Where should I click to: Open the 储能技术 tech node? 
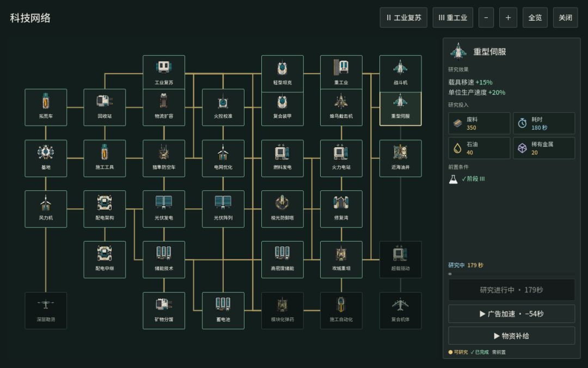[x=164, y=260]
